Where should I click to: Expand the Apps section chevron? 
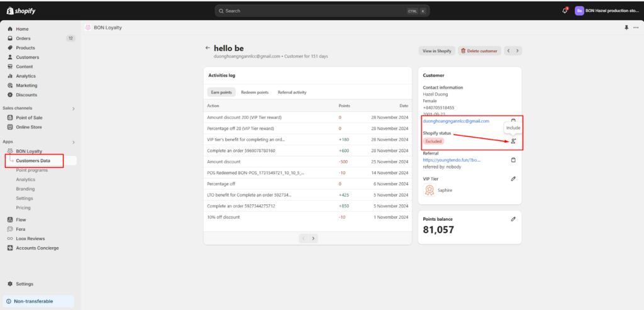pos(74,142)
